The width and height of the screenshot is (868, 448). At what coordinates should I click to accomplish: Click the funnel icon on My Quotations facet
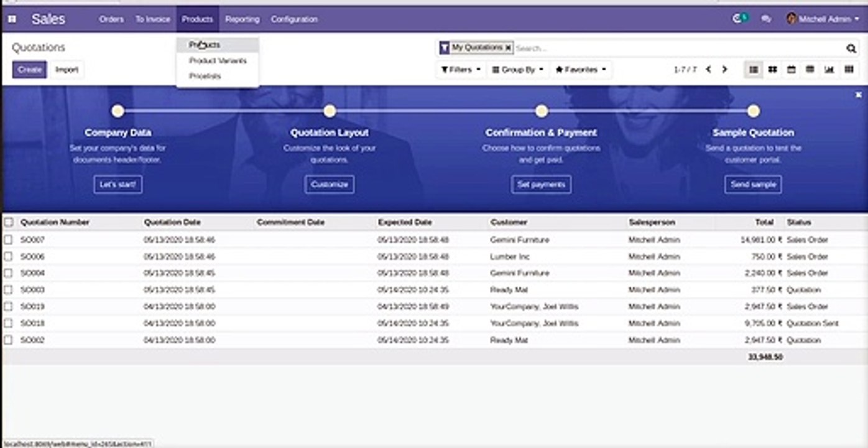click(x=445, y=47)
